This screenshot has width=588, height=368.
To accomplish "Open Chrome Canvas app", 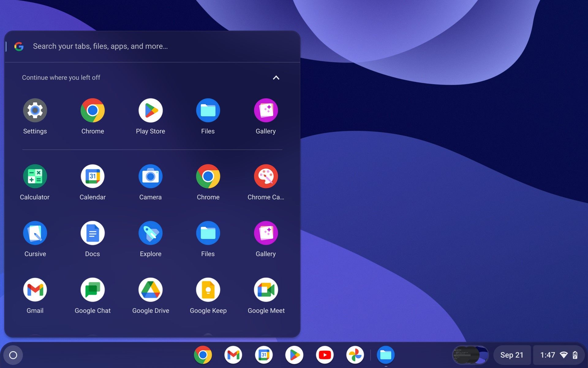I will point(266,176).
